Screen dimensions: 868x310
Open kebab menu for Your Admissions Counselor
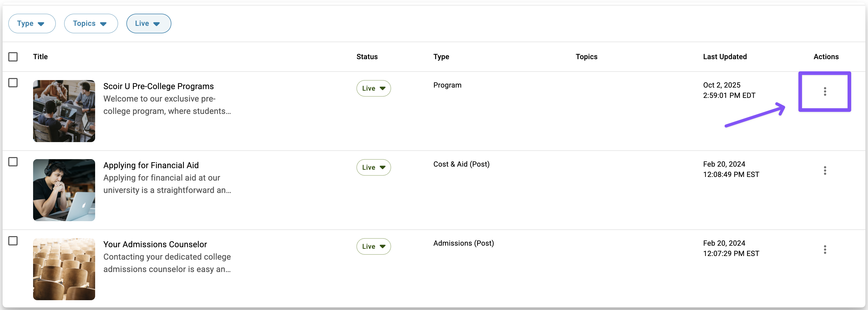tap(825, 250)
